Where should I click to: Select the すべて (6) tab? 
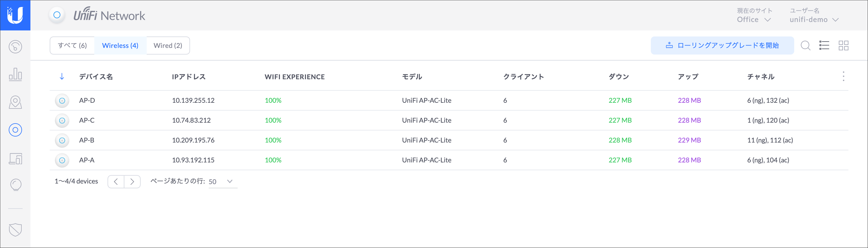[x=72, y=46]
